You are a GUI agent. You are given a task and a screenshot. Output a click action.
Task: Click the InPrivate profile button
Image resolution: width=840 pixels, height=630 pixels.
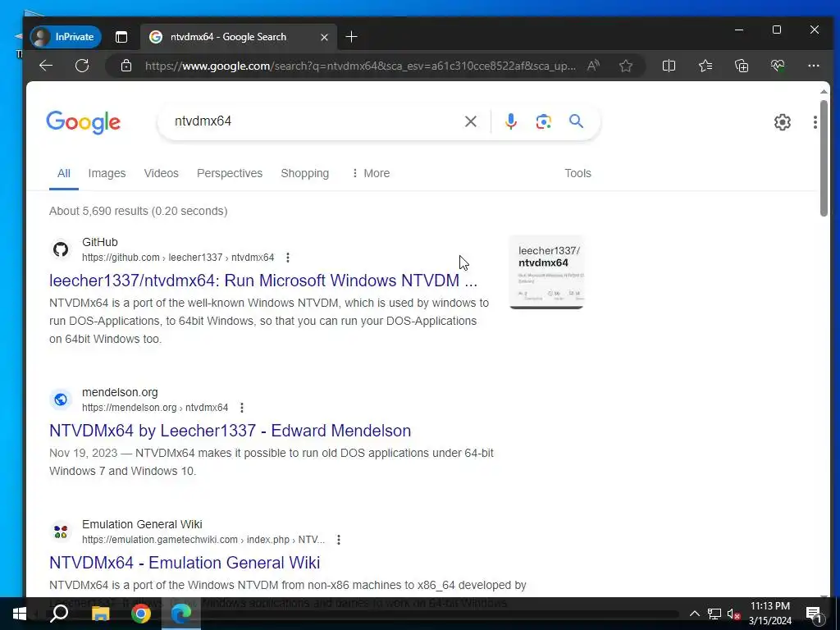pos(66,37)
